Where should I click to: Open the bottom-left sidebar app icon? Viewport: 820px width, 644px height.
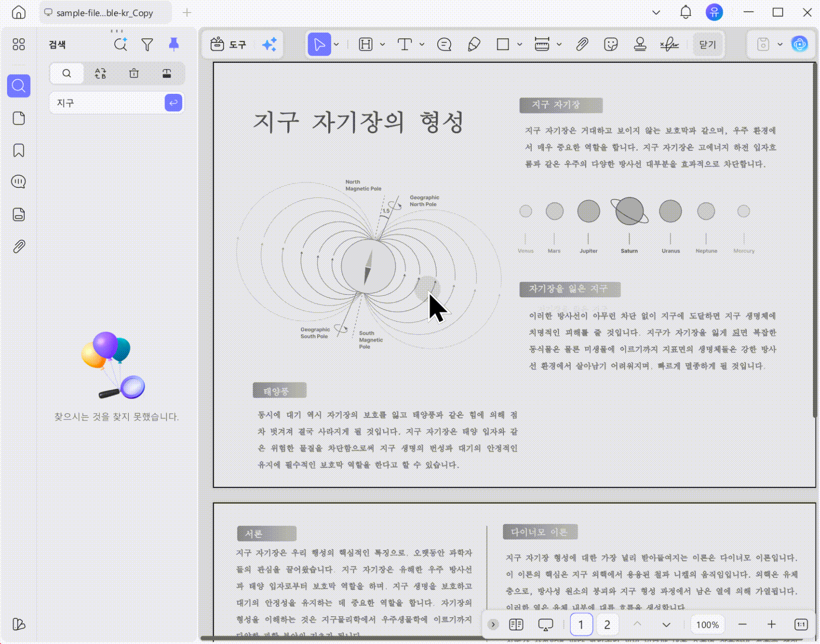coord(19,624)
